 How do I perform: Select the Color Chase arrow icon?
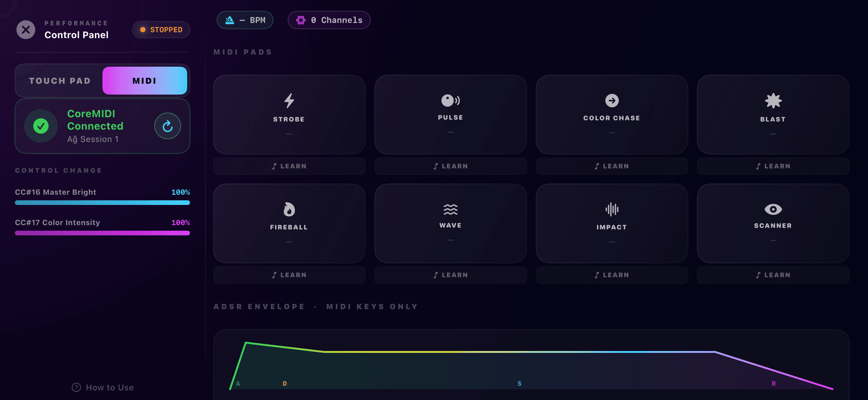(611, 100)
